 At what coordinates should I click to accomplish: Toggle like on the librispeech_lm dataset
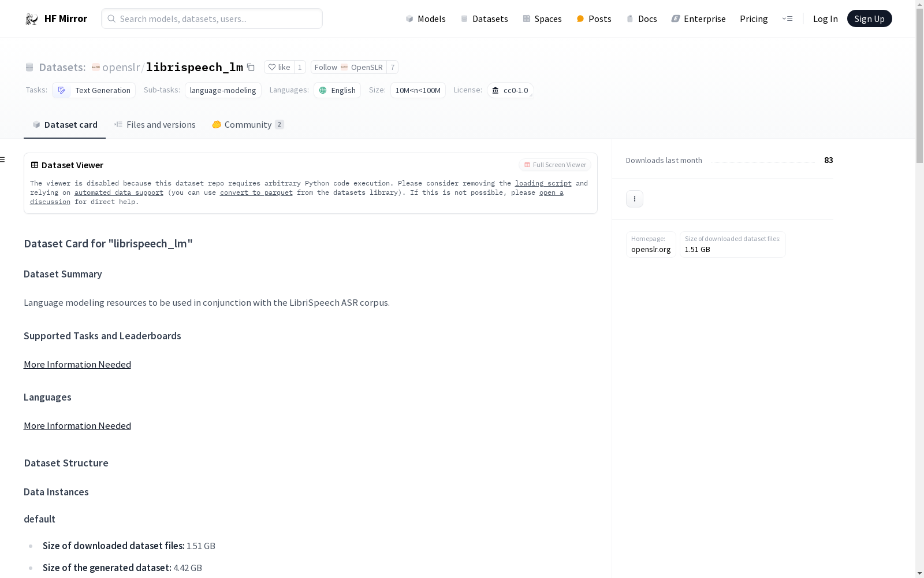click(x=279, y=67)
